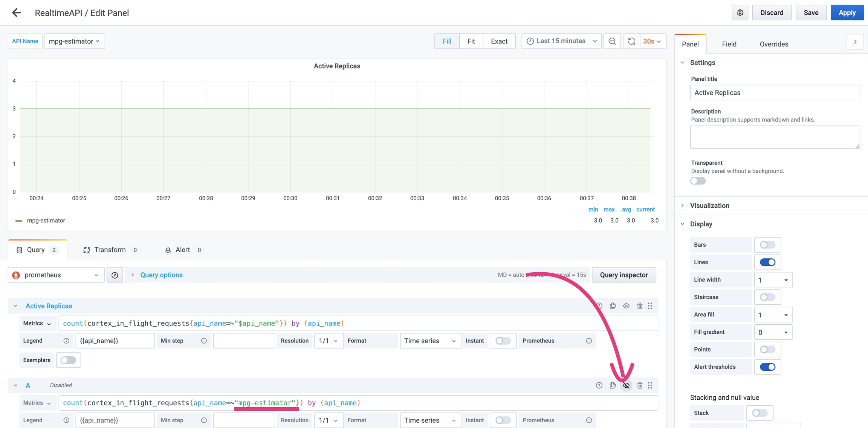Open dashboard settings gear icon

coord(740,12)
